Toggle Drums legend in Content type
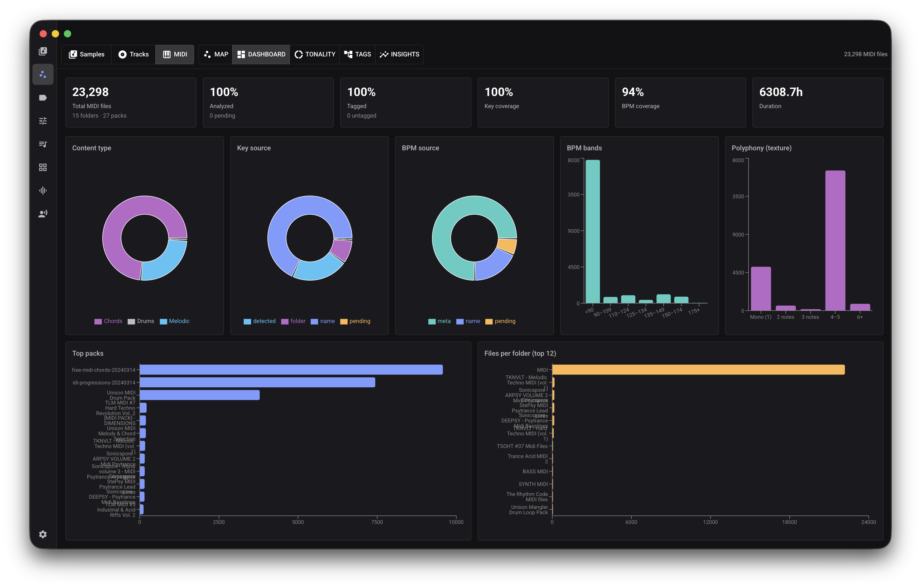This screenshot has height=588, width=921. [141, 321]
